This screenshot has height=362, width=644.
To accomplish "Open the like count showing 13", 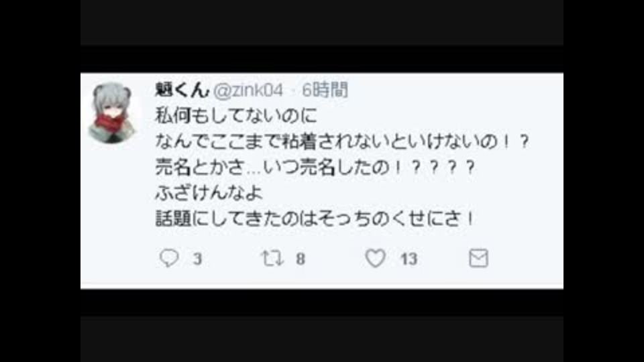I will (409, 259).
